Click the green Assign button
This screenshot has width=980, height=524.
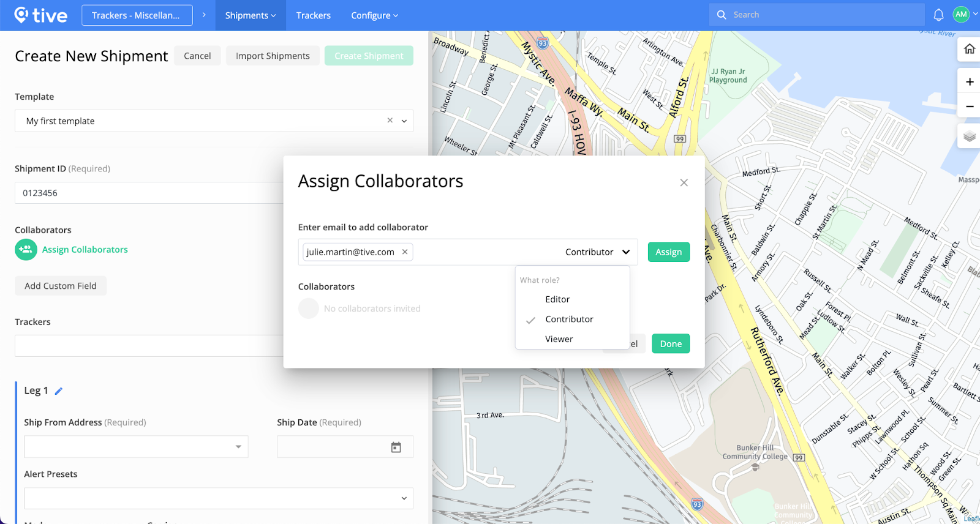pos(668,252)
